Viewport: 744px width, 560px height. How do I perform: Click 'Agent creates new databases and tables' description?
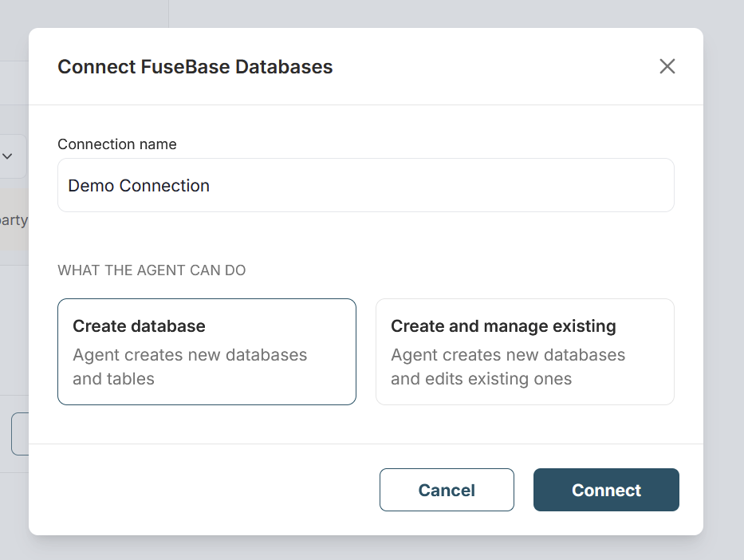pos(190,367)
